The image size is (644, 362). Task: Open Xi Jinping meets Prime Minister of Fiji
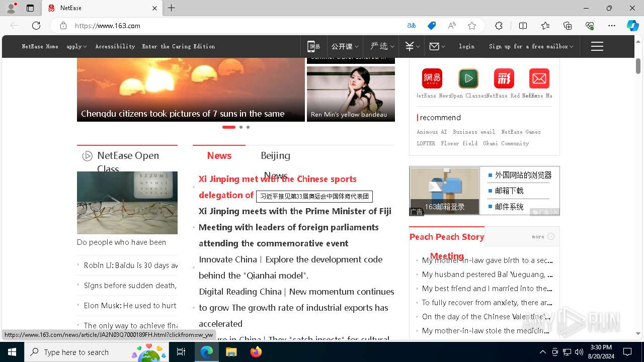(295, 211)
